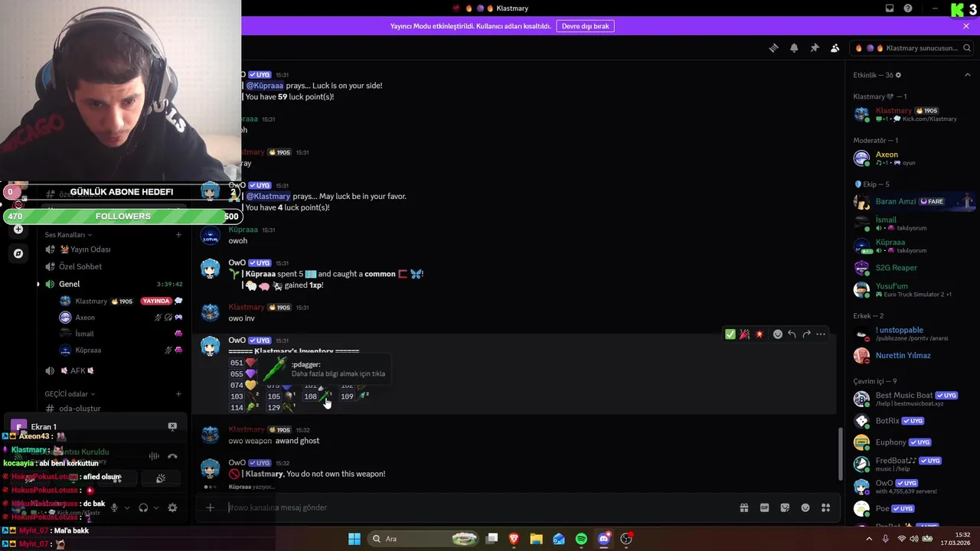
Task: Open Baran Amzi's profile in the member list
Action: click(911, 201)
